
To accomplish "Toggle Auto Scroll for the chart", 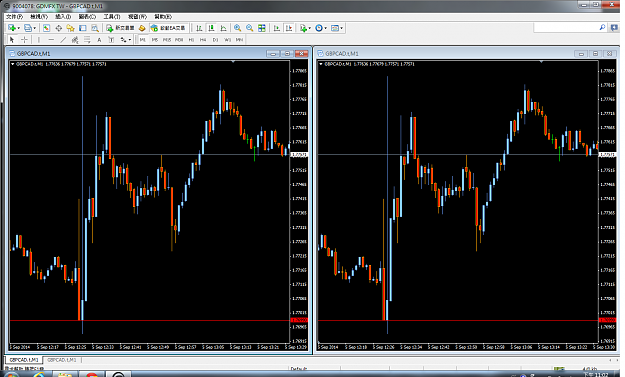I will [276, 28].
